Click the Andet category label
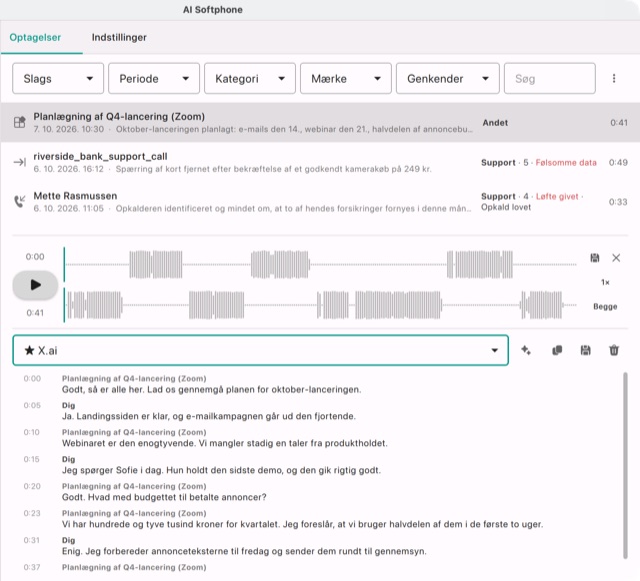The image size is (640, 581). click(x=495, y=122)
